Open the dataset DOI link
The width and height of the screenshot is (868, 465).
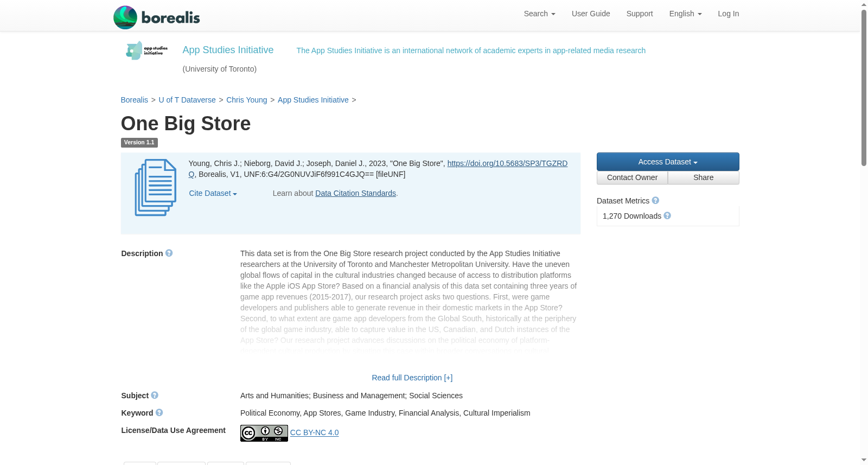pos(507,163)
